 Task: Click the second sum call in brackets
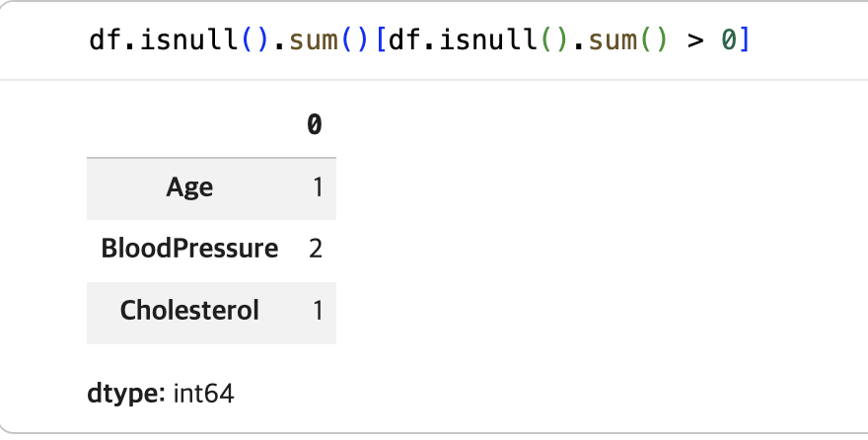point(613,40)
